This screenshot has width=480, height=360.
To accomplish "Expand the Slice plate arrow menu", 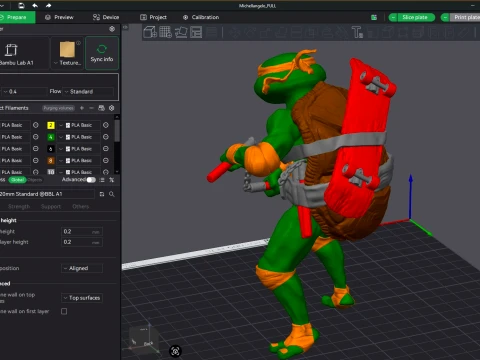I will [x=393, y=17].
